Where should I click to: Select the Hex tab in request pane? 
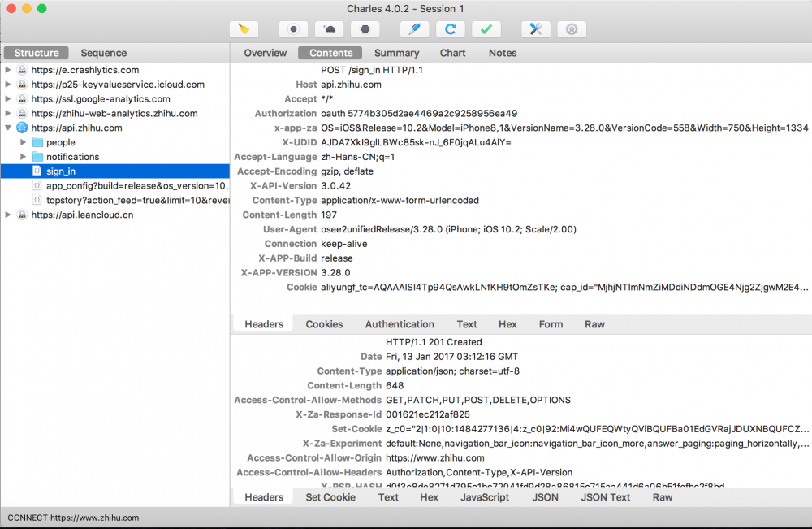click(x=508, y=324)
